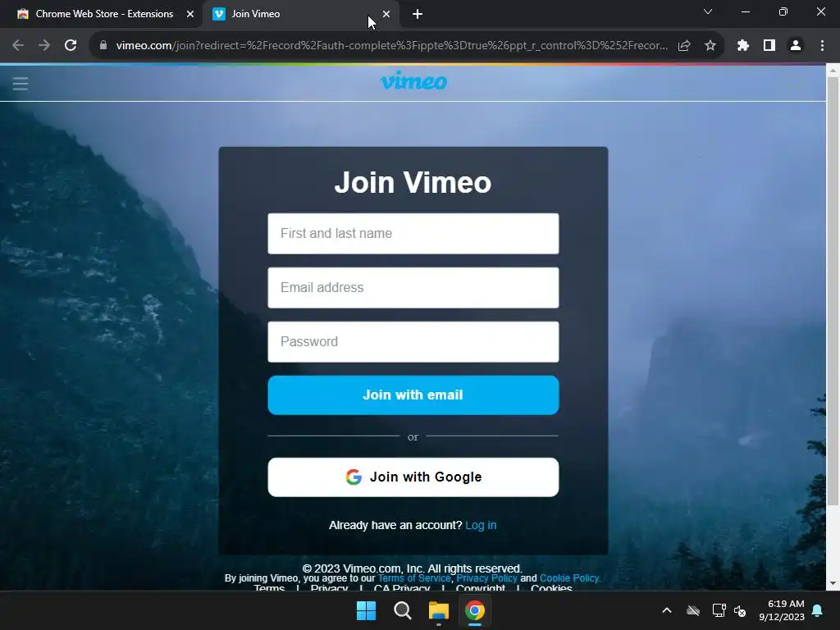Screen dimensions: 840x630
Task: Click the OneDrive cloud tray icon
Action: [x=693, y=610]
